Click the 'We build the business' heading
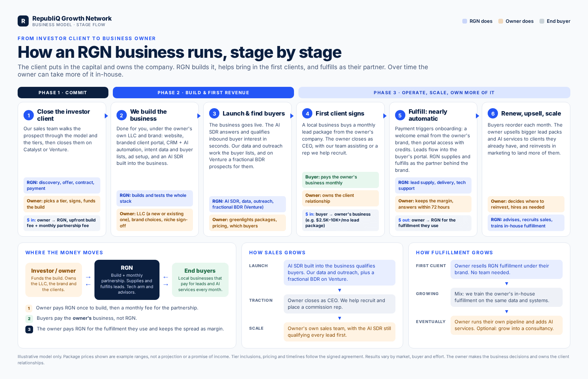The width and height of the screenshot is (588, 379). tap(148, 115)
